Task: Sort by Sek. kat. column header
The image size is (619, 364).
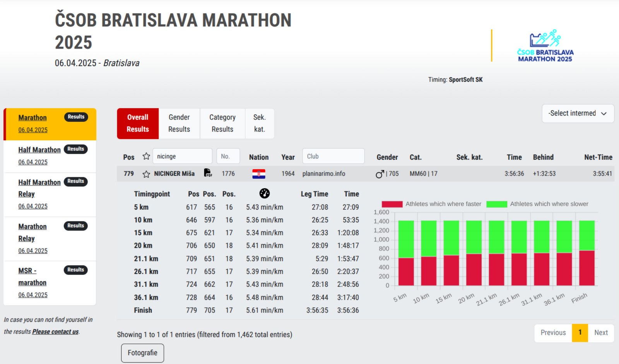Action: click(x=469, y=157)
